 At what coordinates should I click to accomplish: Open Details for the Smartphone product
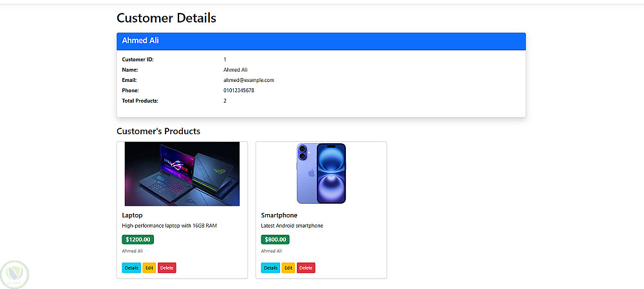[x=270, y=268]
